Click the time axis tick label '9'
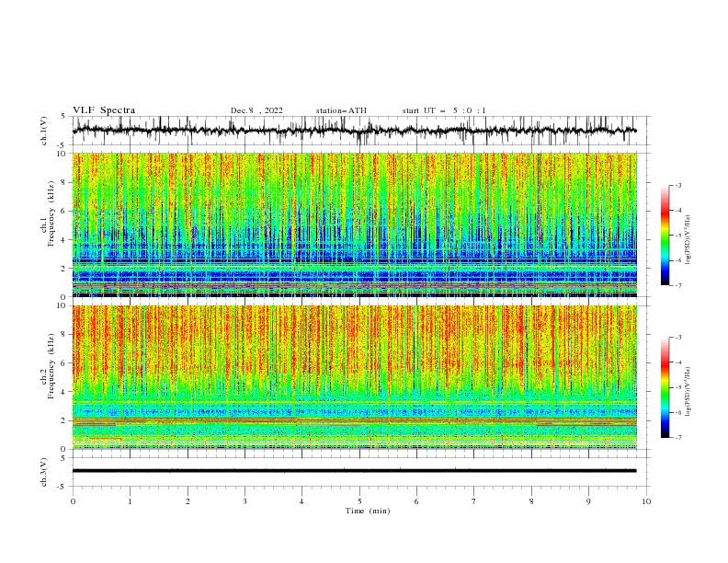 tap(588, 501)
